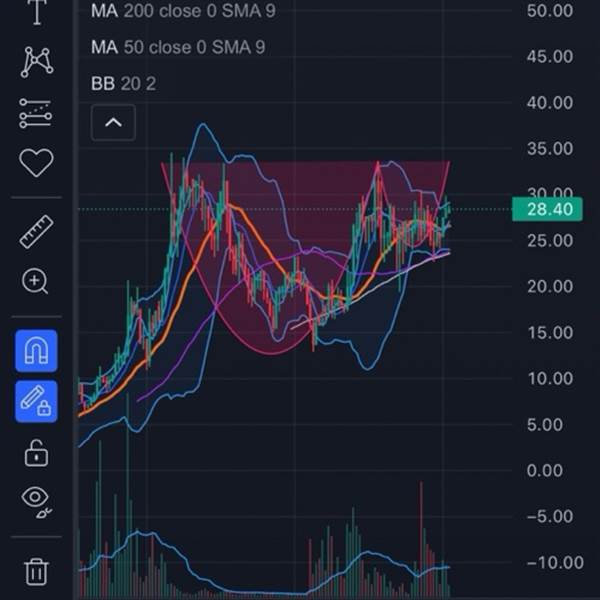Screen dimensions: 600x600
Task: Select the MA 200 close indicator label
Action: 183,11
